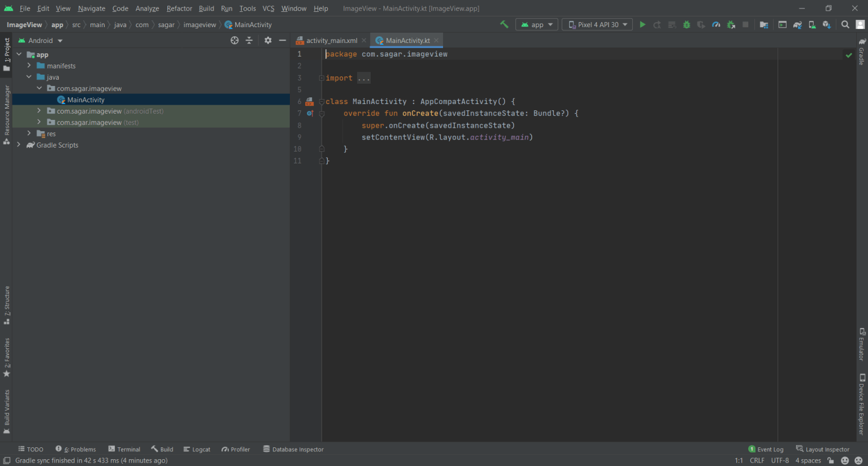Open the project panel gear settings
This screenshot has width=868, height=466.
268,40
